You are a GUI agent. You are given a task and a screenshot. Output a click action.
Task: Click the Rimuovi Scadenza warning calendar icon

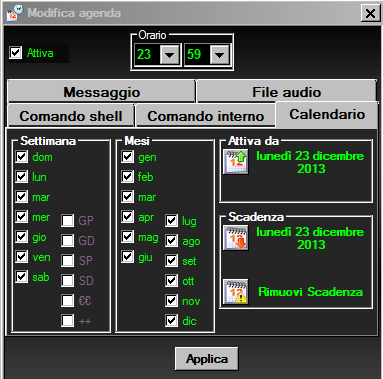236,292
